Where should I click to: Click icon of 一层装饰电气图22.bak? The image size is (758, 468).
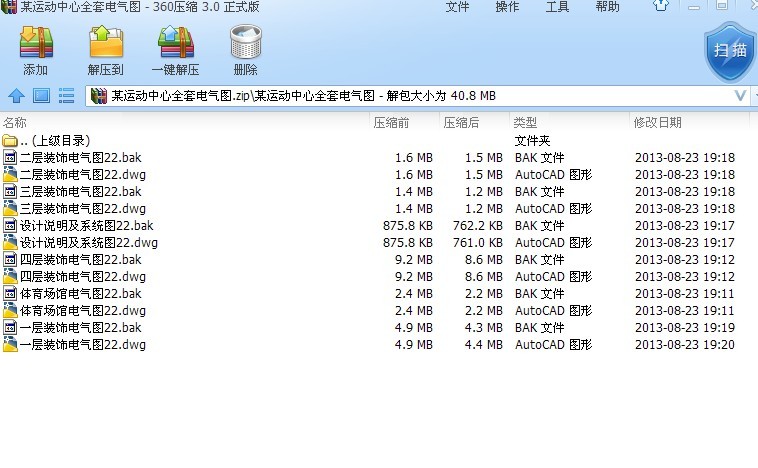[10, 328]
